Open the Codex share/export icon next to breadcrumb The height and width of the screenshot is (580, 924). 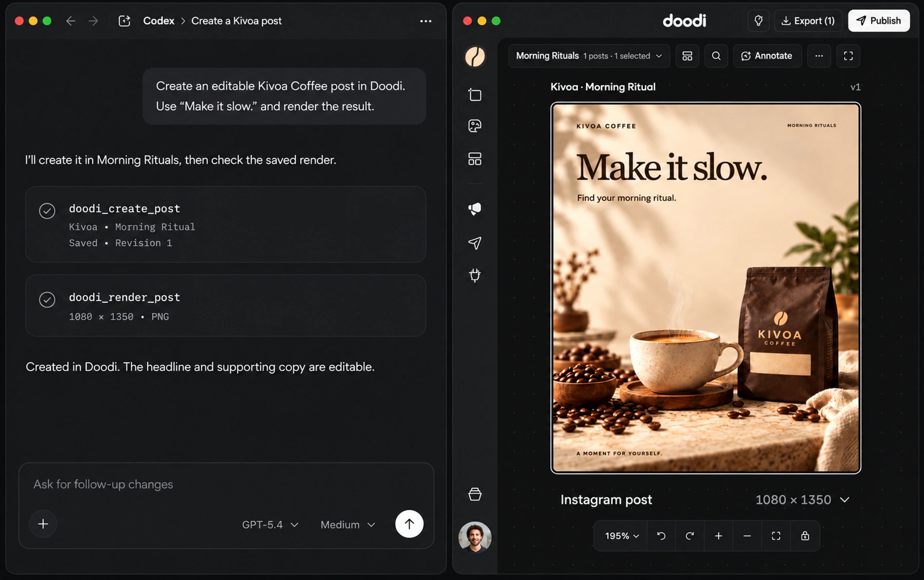pos(124,21)
